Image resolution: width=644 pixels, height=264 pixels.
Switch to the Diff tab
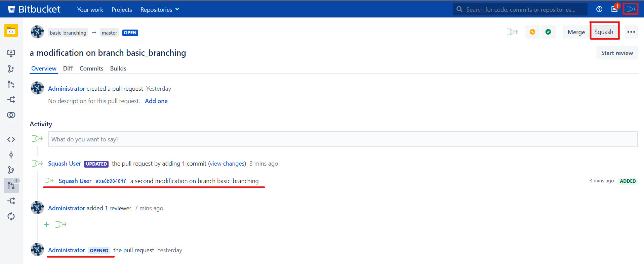68,69
